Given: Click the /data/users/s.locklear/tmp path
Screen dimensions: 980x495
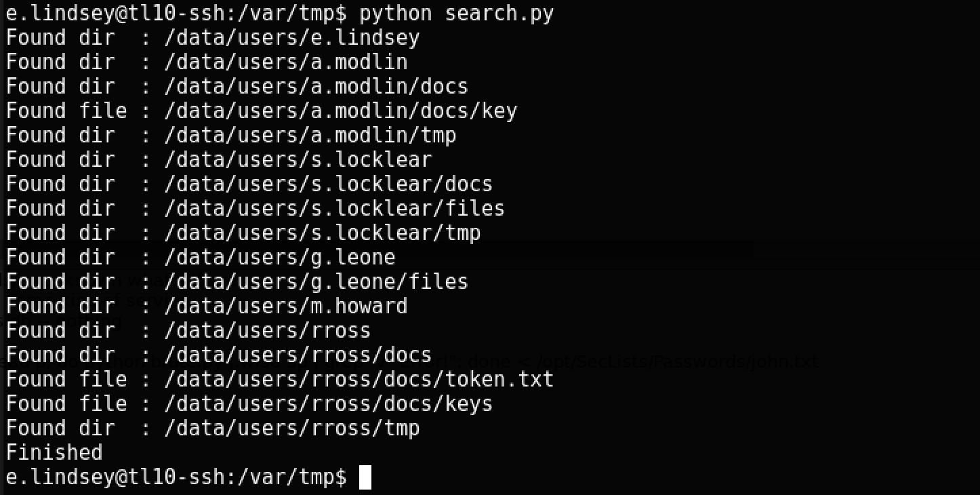Looking at the screenshot, I should [x=322, y=233].
